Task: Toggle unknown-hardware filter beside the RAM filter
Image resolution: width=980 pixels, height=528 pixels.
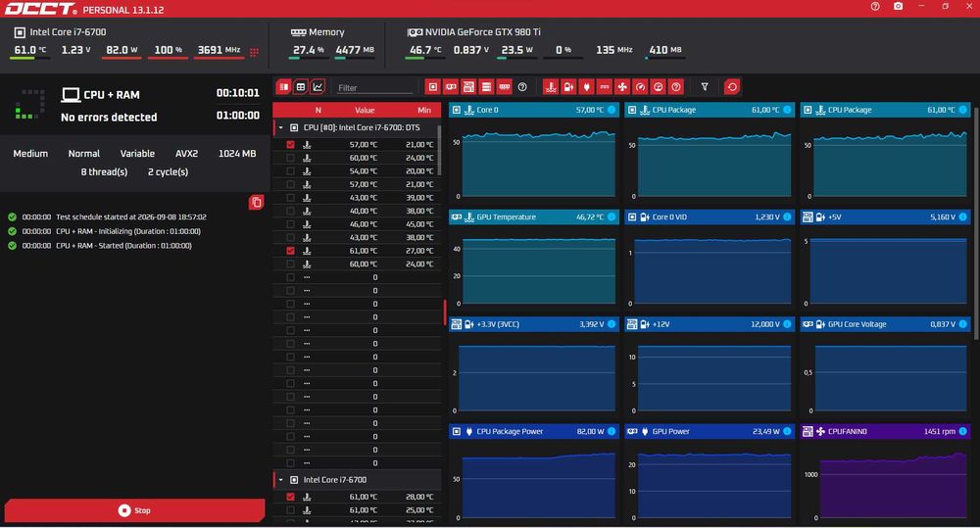Action: 522,87
